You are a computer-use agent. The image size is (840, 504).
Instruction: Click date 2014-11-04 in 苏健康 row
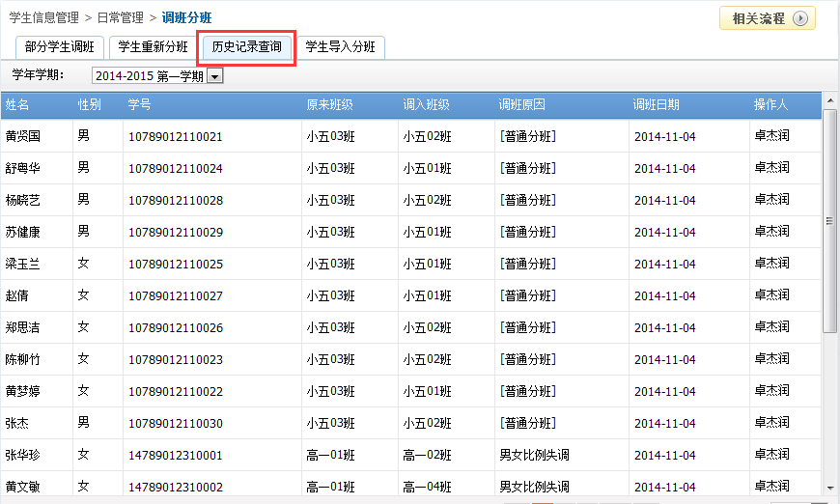(x=665, y=233)
